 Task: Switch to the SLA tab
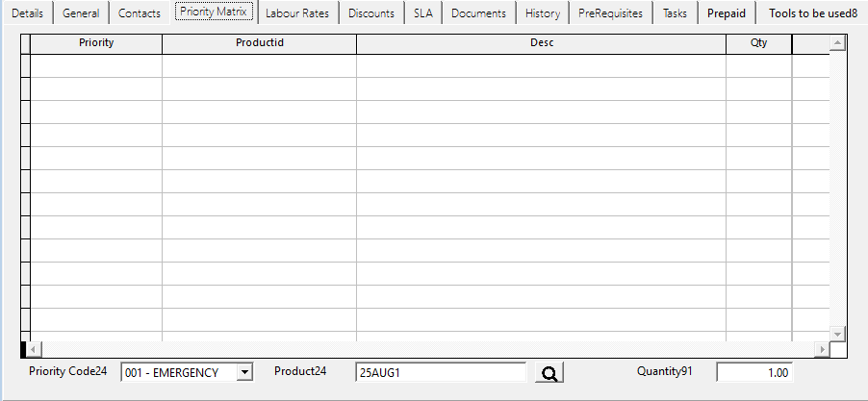[422, 13]
